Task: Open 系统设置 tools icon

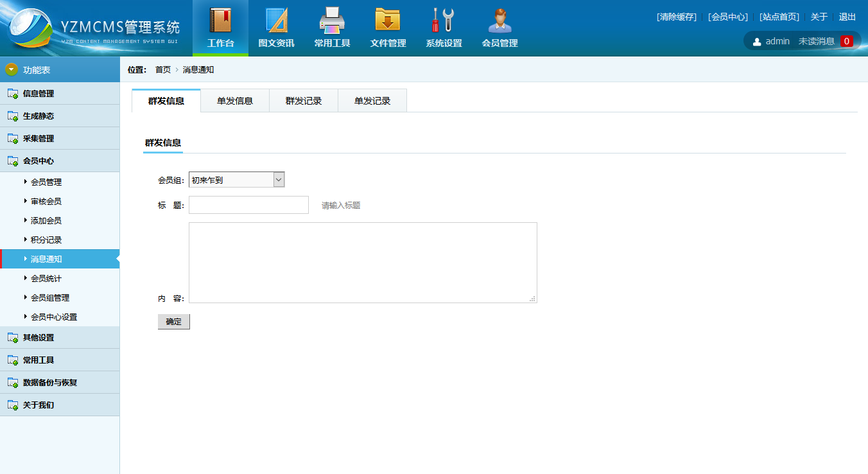Action: click(444, 21)
